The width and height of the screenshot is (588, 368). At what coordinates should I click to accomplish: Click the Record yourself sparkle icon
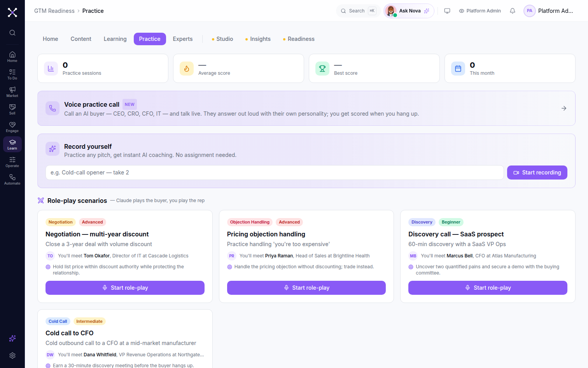52,149
